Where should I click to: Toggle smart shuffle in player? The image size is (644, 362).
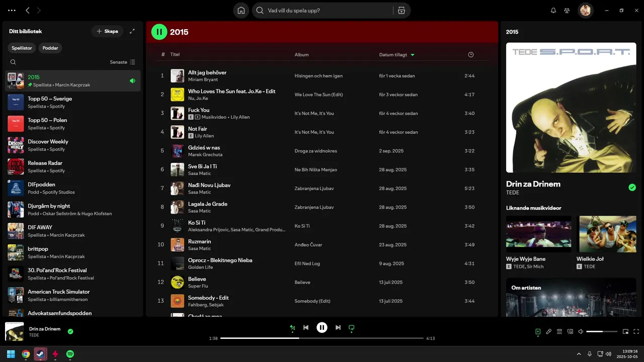[x=292, y=328]
